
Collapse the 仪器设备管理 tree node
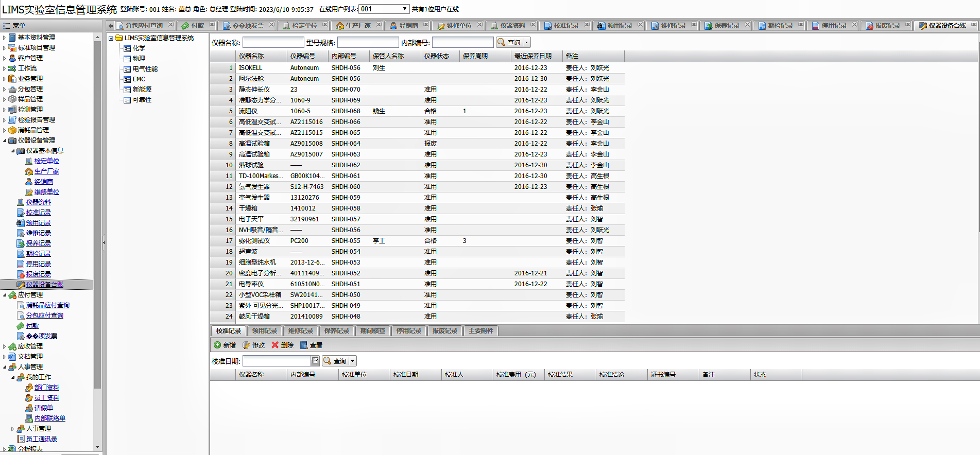tap(5, 141)
